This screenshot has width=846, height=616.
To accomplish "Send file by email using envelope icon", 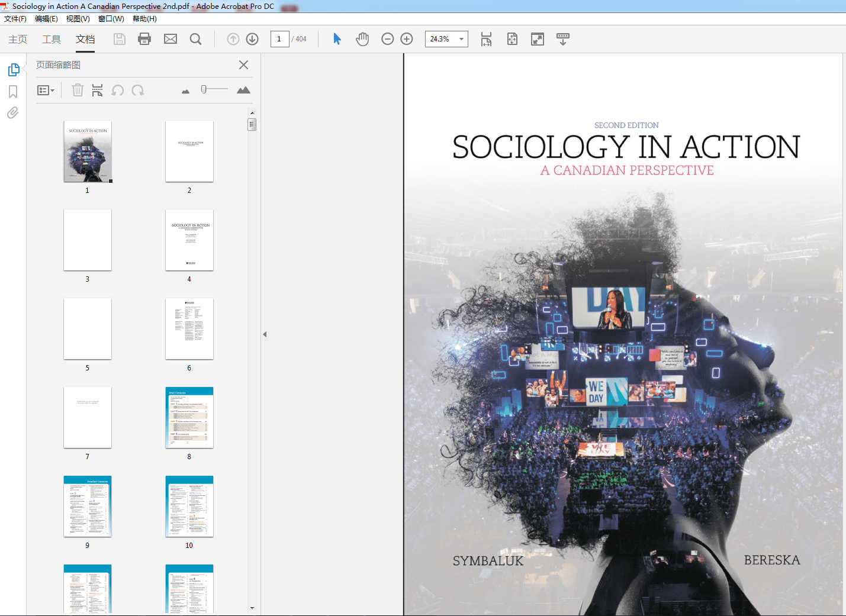I will tap(171, 39).
